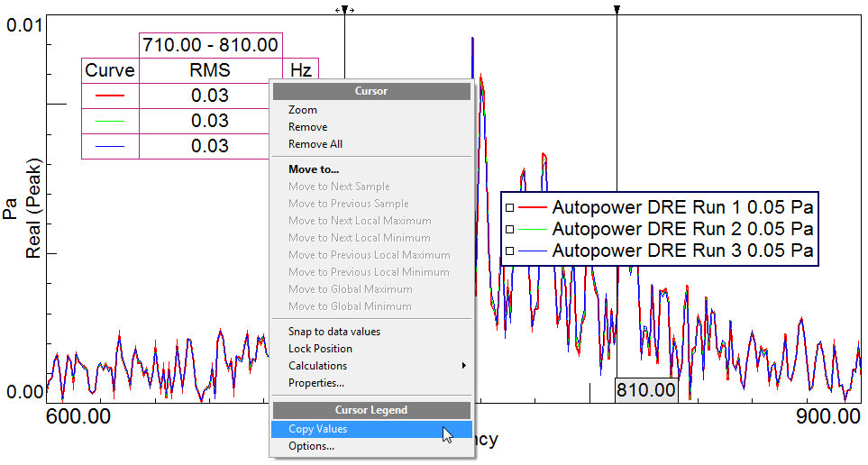This screenshot has height=465, width=868.
Task: Select Remove in the context menu
Action: pos(307,127)
